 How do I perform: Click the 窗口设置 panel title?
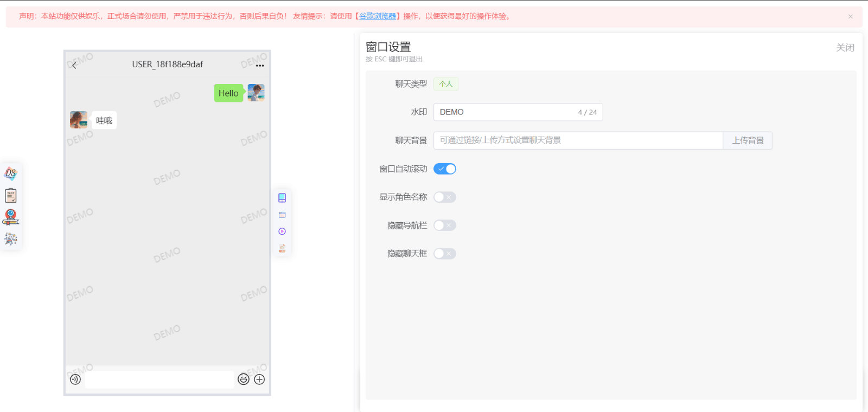388,47
